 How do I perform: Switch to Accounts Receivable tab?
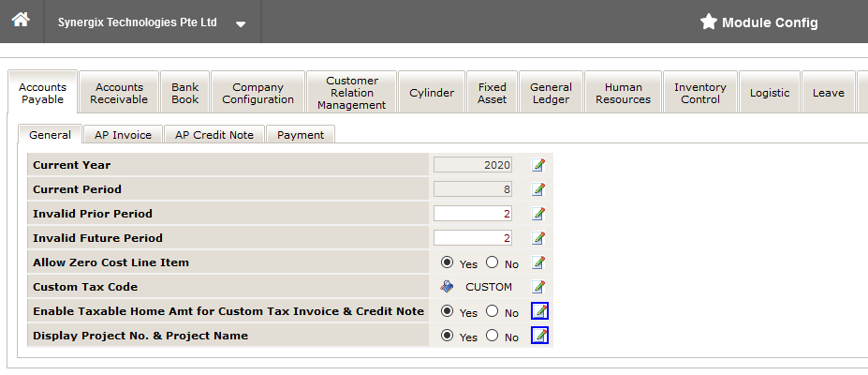point(119,93)
